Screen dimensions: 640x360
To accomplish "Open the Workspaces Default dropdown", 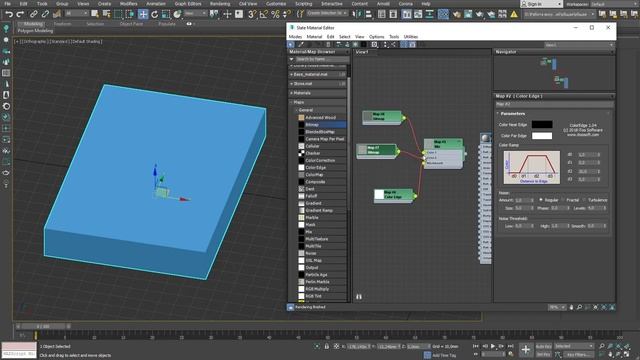I will click(614, 4).
